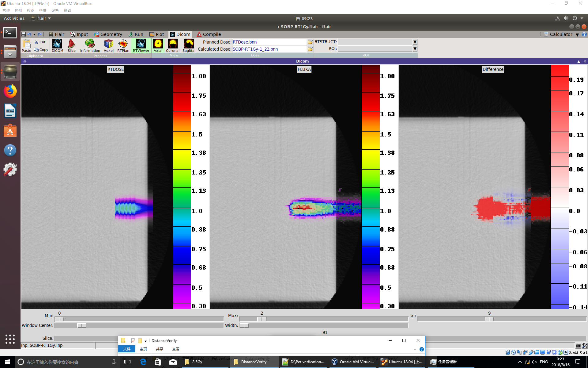Click the undo arrow icon
The image size is (588, 368).
[x=29, y=34]
